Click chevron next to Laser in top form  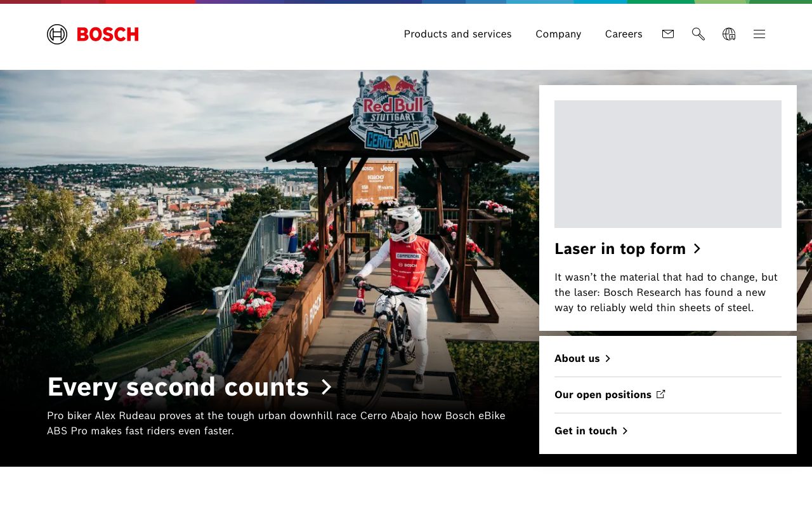coord(697,249)
